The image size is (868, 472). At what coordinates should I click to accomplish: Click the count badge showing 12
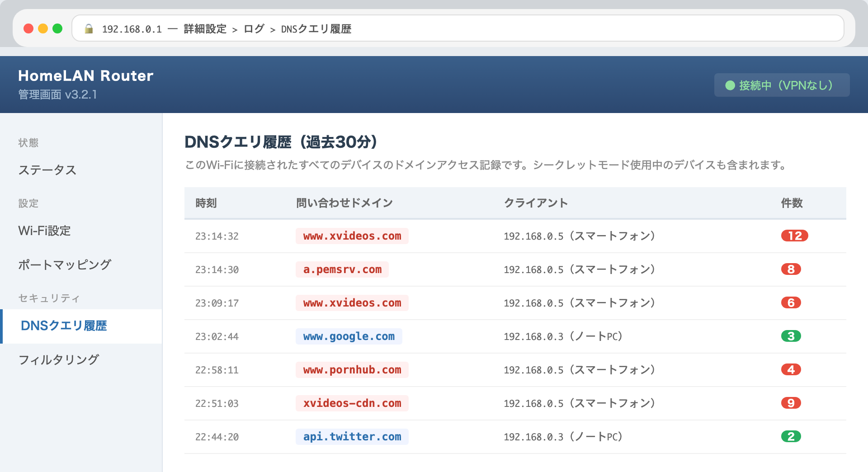click(x=795, y=236)
